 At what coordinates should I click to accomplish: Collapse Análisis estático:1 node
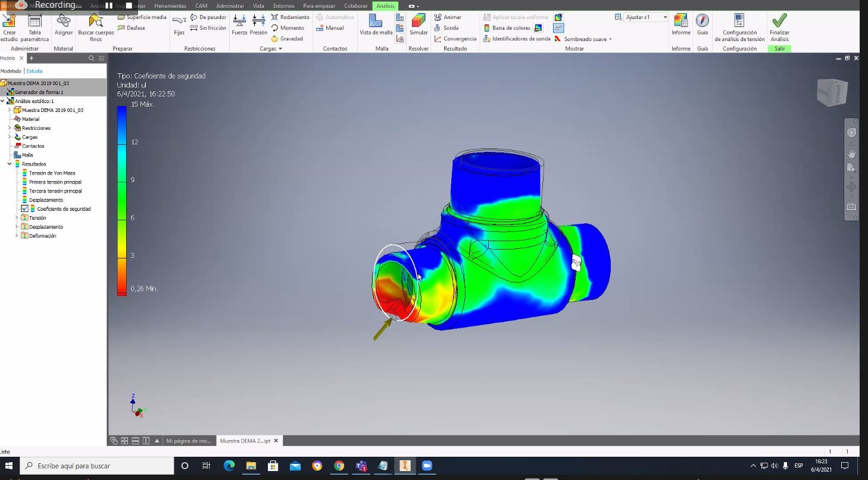(3, 101)
